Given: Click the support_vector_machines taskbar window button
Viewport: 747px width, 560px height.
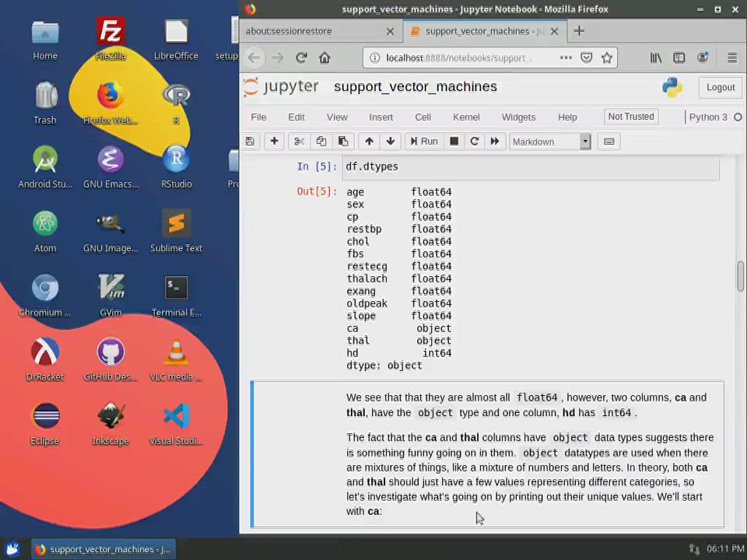Looking at the screenshot, I should (103, 550).
